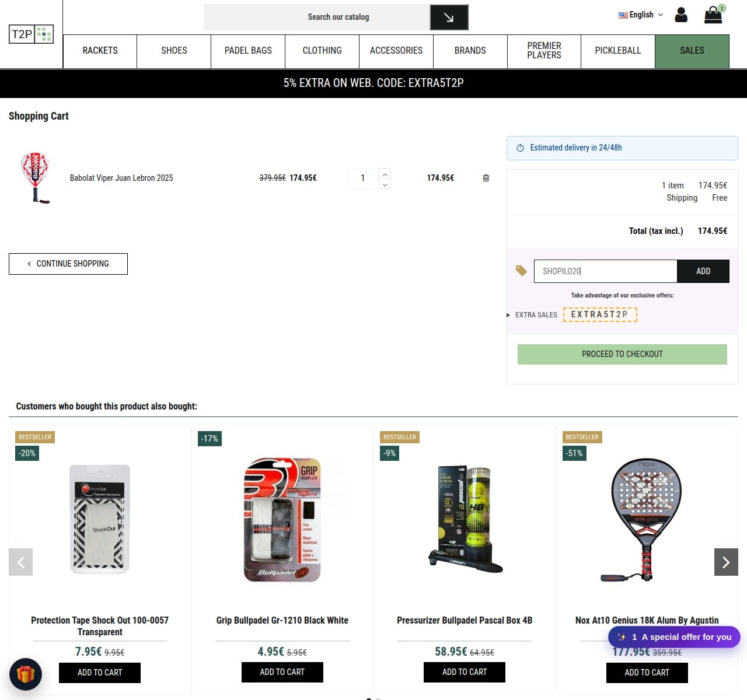Open the PICKLEBALL menu
This screenshot has width=747, height=700.
click(x=618, y=51)
